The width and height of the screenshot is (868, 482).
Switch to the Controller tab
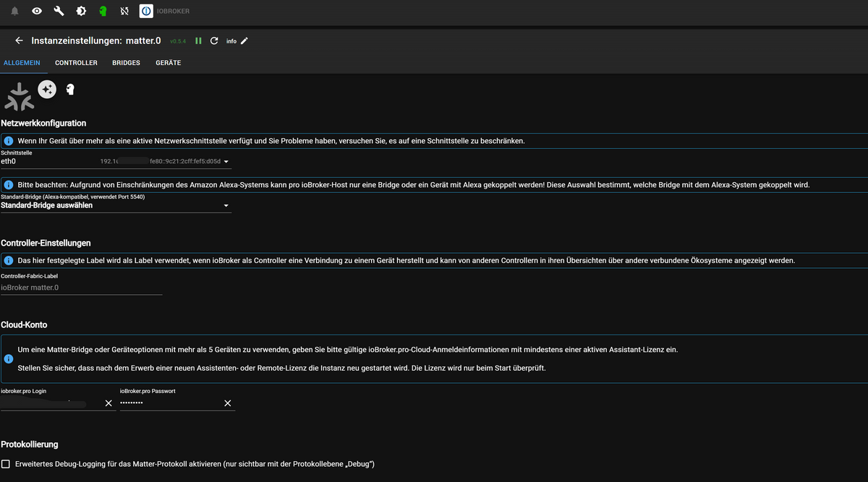[x=76, y=63]
